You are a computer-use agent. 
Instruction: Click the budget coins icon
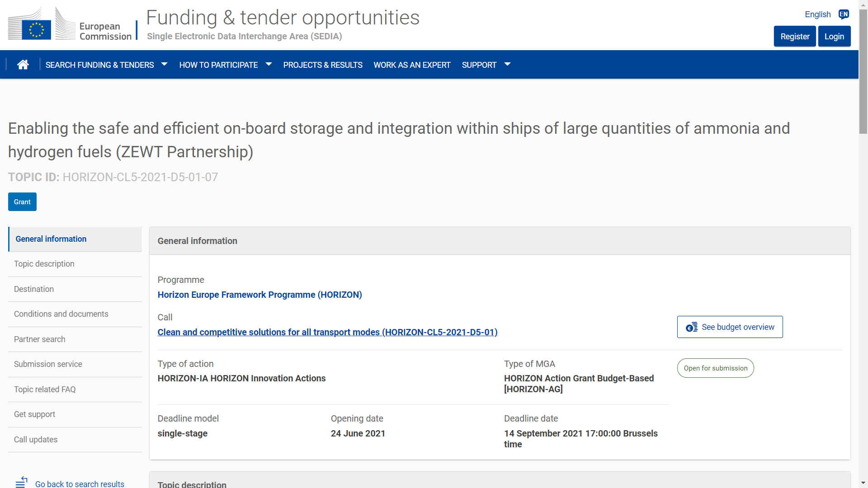pyautogui.click(x=692, y=327)
